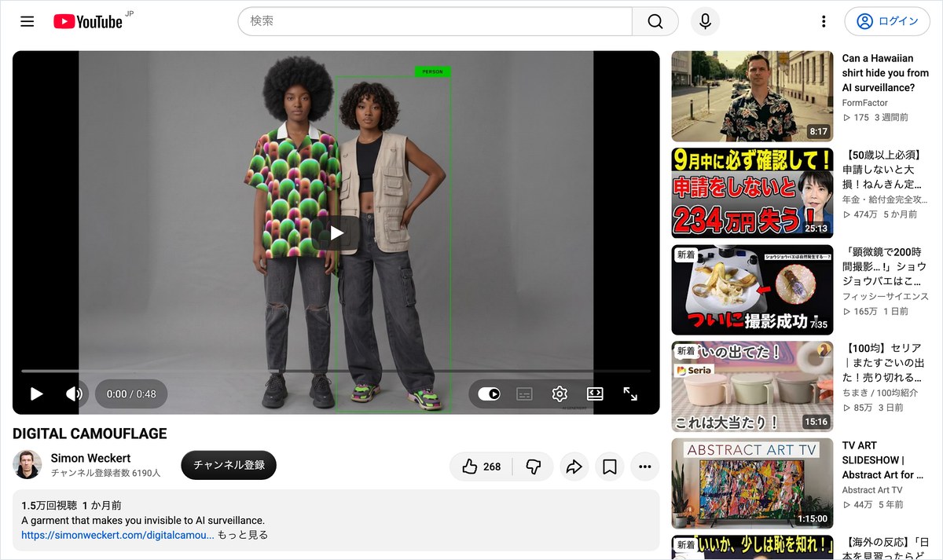Click the フィッシーサイエンス channel name
Image resolution: width=943 pixels, height=560 pixels.
pyautogui.click(x=885, y=296)
